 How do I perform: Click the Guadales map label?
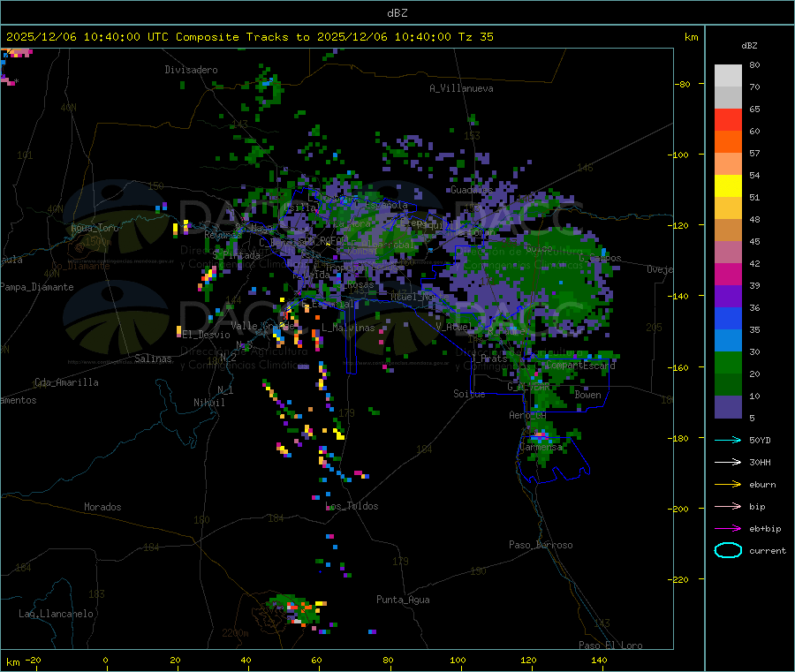point(472,190)
